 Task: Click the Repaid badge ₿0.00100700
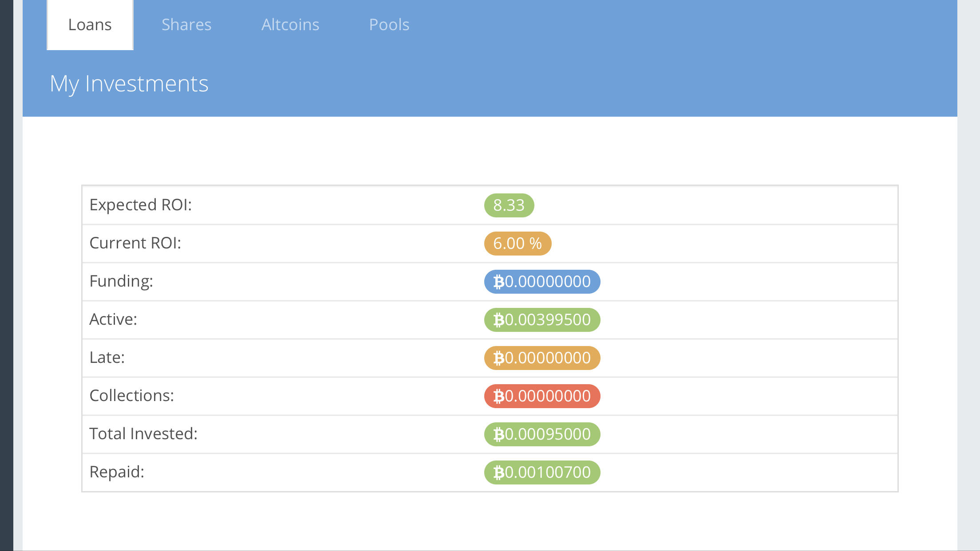click(x=542, y=472)
